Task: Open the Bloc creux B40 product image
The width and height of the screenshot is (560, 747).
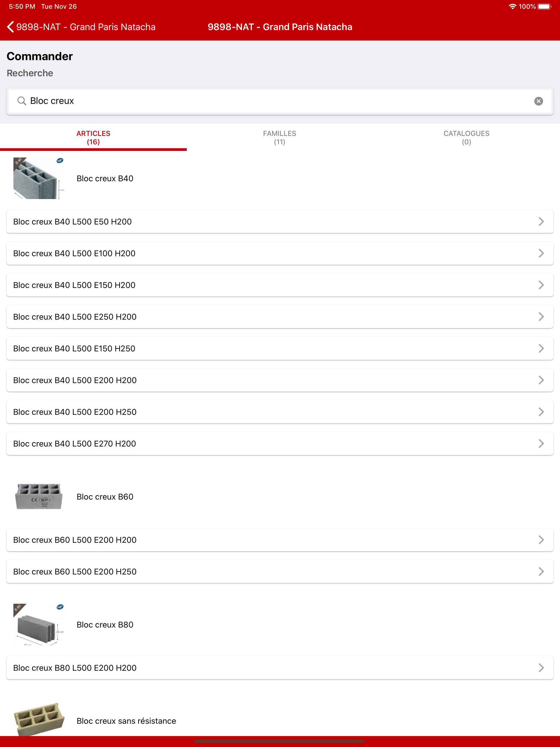Action: click(x=39, y=178)
